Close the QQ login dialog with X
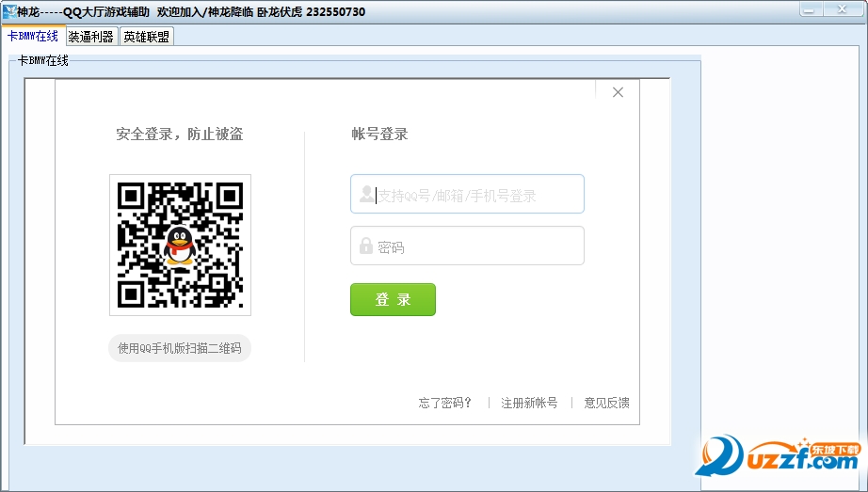 point(618,92)
